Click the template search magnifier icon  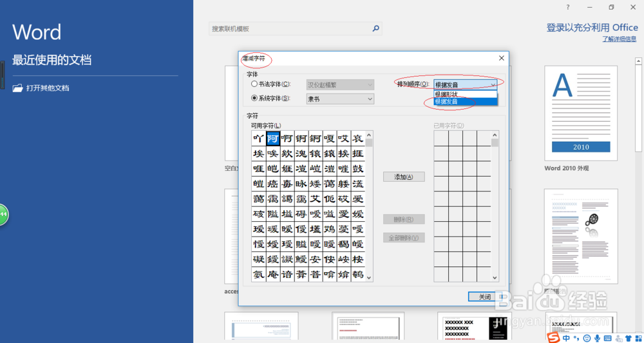coord(375,28)
